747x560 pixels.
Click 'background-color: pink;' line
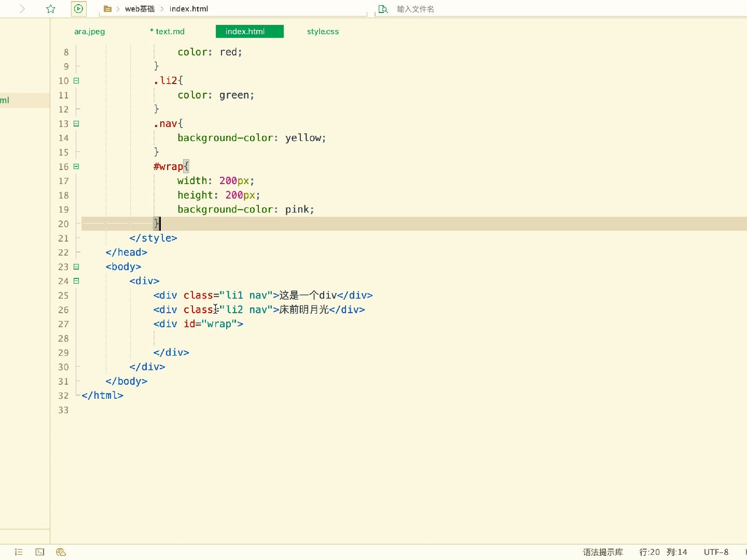tap(246, 209)
